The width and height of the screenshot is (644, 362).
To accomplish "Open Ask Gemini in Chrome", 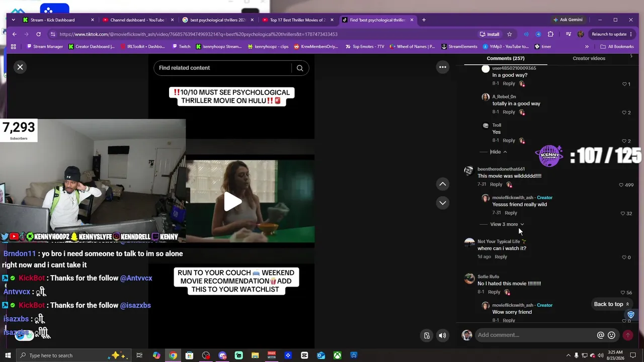I will (568, 20).
